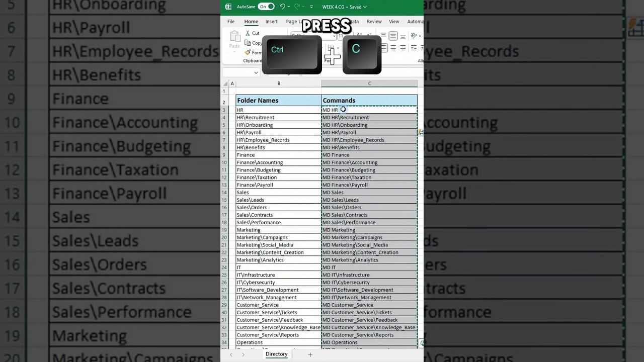Select the Directory sheet tab

pyautogui.click(x=276, y=354)
